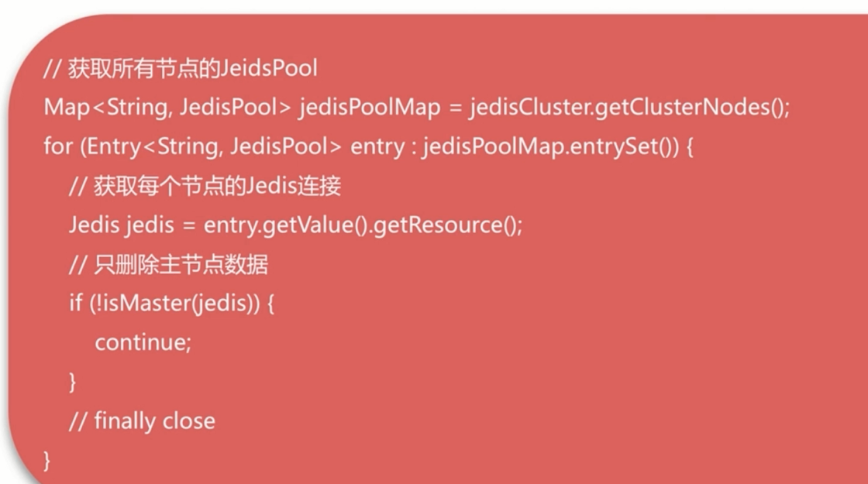Click the jedisPoolMap variable in the Map declaration

coord(370,108)
